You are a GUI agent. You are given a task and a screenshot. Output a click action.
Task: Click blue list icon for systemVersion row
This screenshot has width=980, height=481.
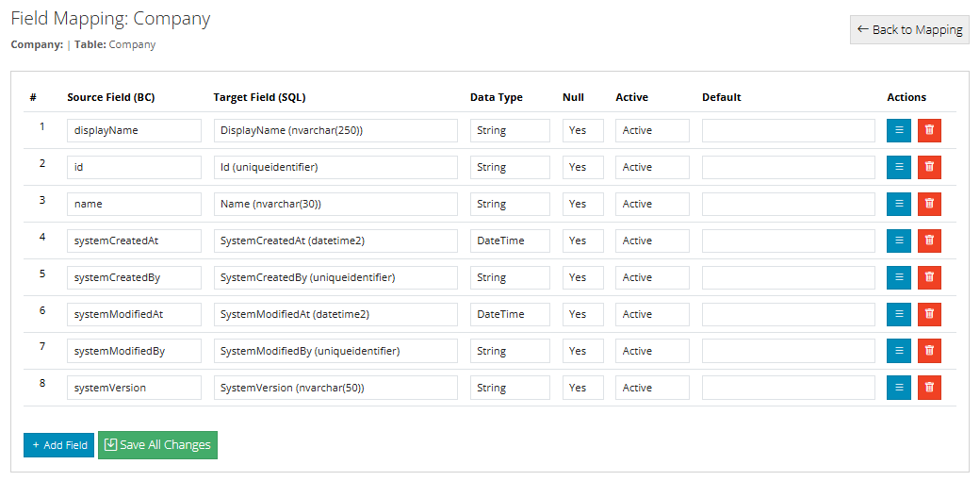(899, 388)
